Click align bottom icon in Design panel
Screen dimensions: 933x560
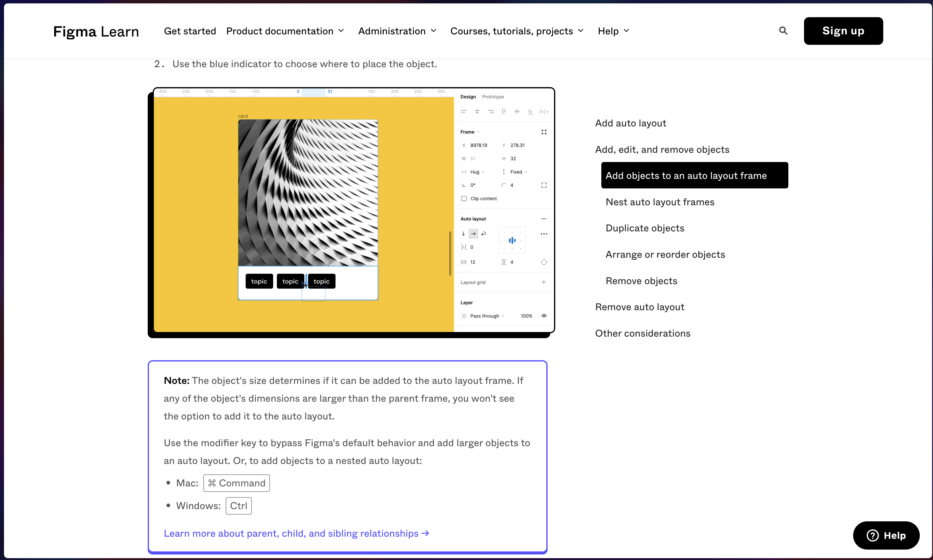click(x=530, y=111)
